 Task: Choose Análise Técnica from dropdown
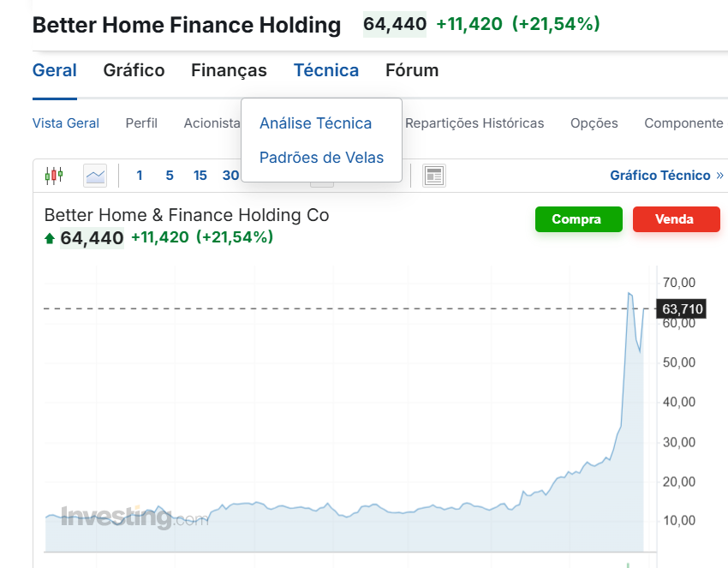click(x=315, y=123)
